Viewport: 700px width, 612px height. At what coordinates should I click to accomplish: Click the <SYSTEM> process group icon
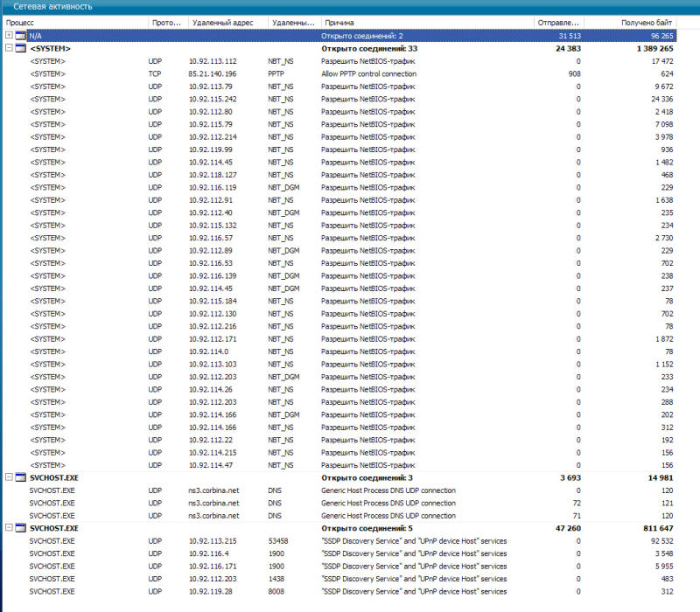[x=21, y=48]
